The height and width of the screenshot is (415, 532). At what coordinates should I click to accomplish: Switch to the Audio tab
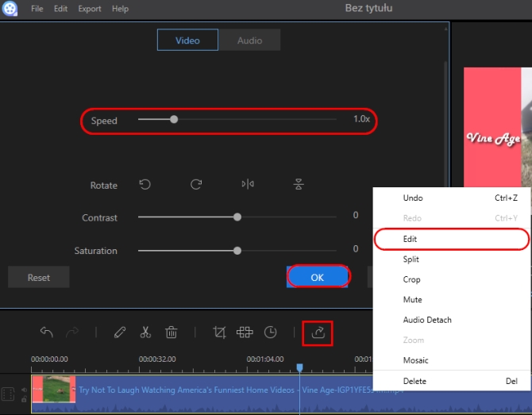pyautogui.click(x=249, y=40)
